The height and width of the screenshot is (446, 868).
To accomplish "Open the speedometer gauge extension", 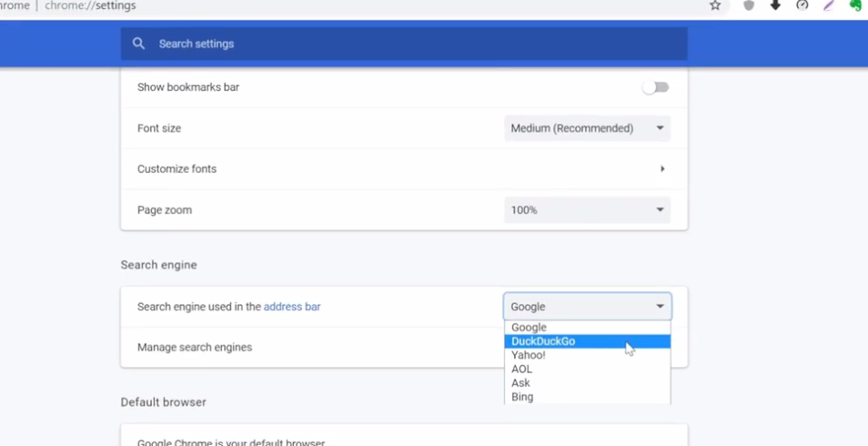I will (x=802, y=5).
